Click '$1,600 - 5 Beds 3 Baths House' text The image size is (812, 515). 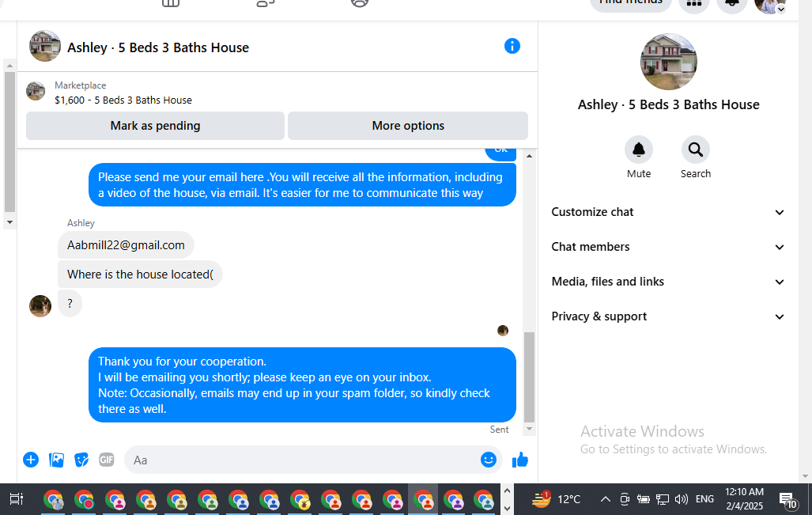coord(123,100)
